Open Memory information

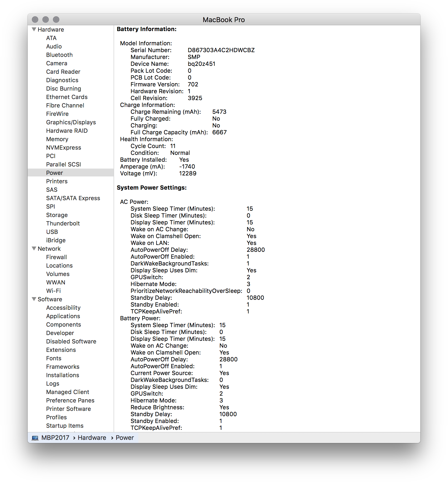[57, 139]
